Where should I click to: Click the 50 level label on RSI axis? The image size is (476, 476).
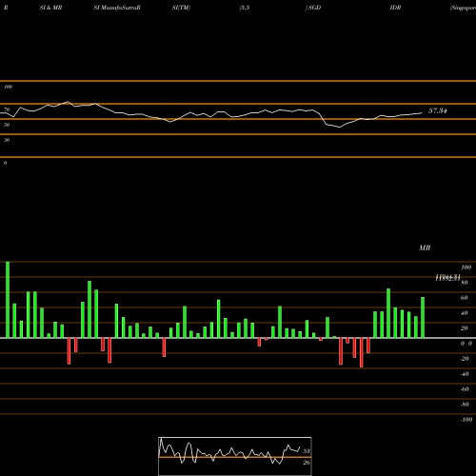(x=7, y=125)
